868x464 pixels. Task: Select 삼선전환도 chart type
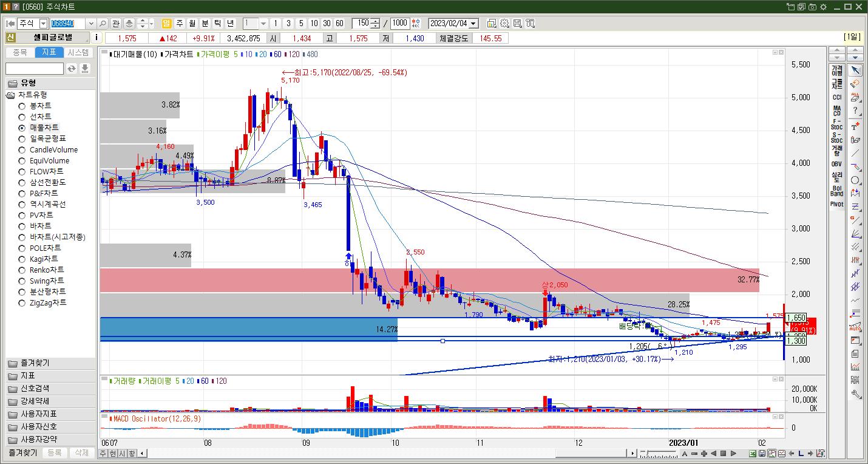click(x=42, y=182)
